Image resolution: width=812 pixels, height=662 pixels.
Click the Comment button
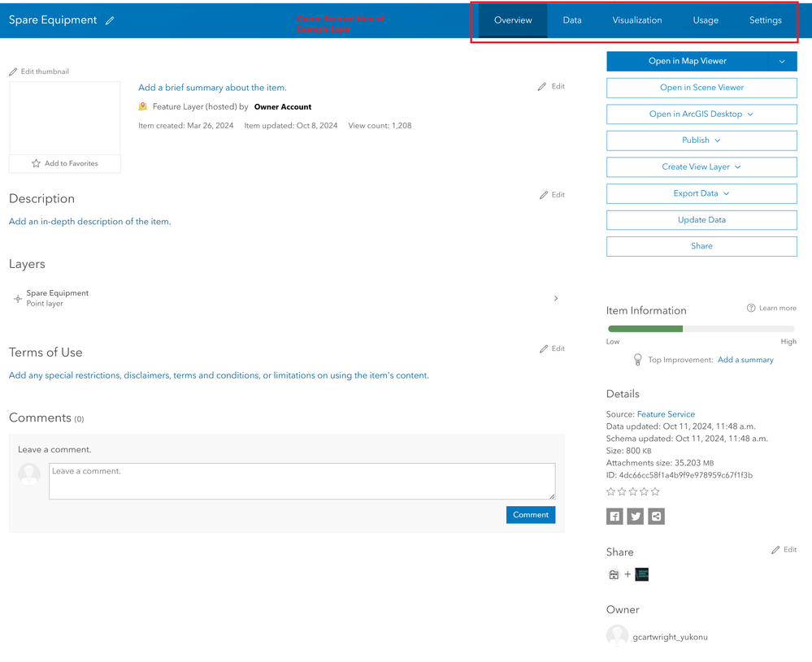531,514
